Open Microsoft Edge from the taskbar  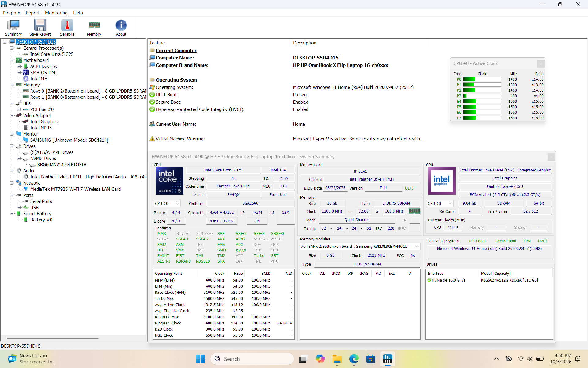tap(354, 359)
